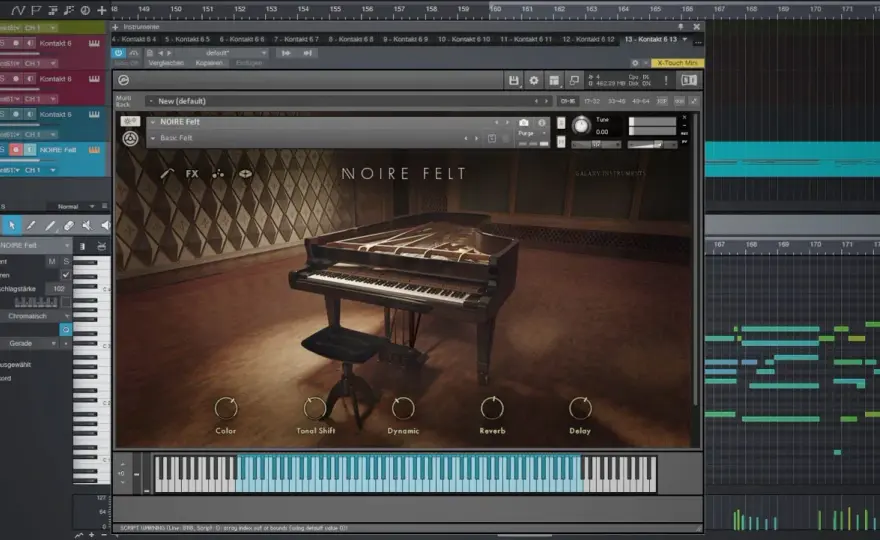The height and width of the screenshot is (540, 880).
Task: Toggle monitor on NOIRE Felt track
Action: tap(30, 150)
